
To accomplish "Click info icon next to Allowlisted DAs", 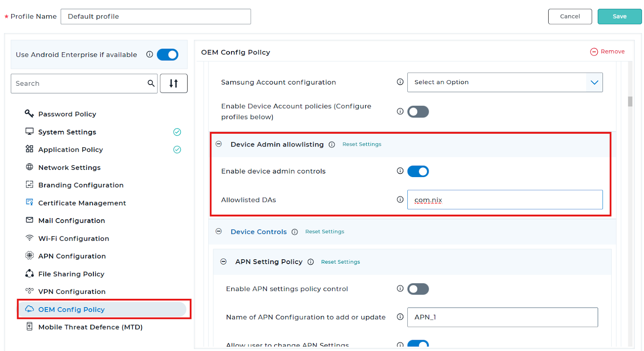I will tap(400, 199).
